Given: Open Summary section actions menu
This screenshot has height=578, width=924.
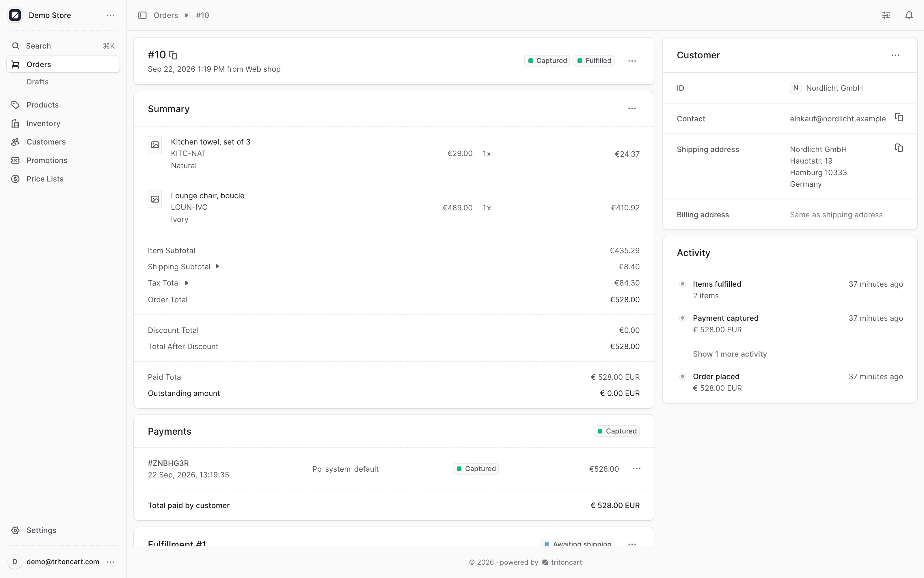Looking at the screenshot, I should click(632, 109).
